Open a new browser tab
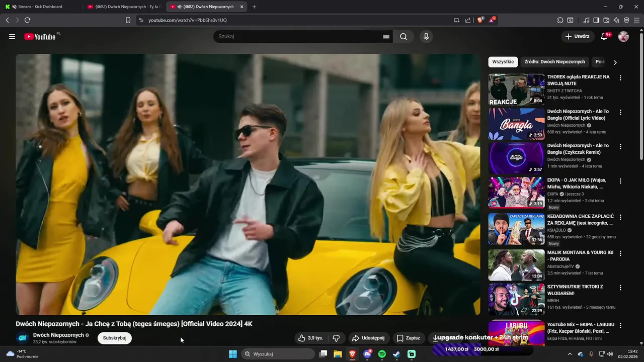 pos(254,7)
